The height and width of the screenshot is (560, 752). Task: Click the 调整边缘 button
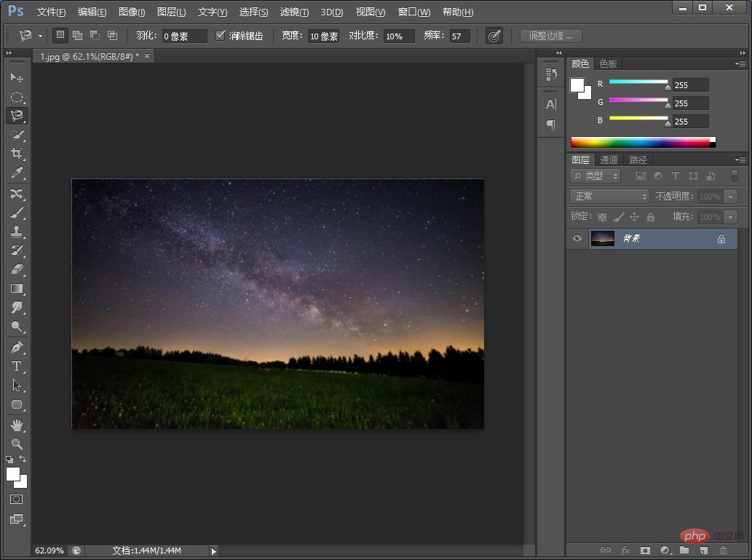[x=550, y=36]
